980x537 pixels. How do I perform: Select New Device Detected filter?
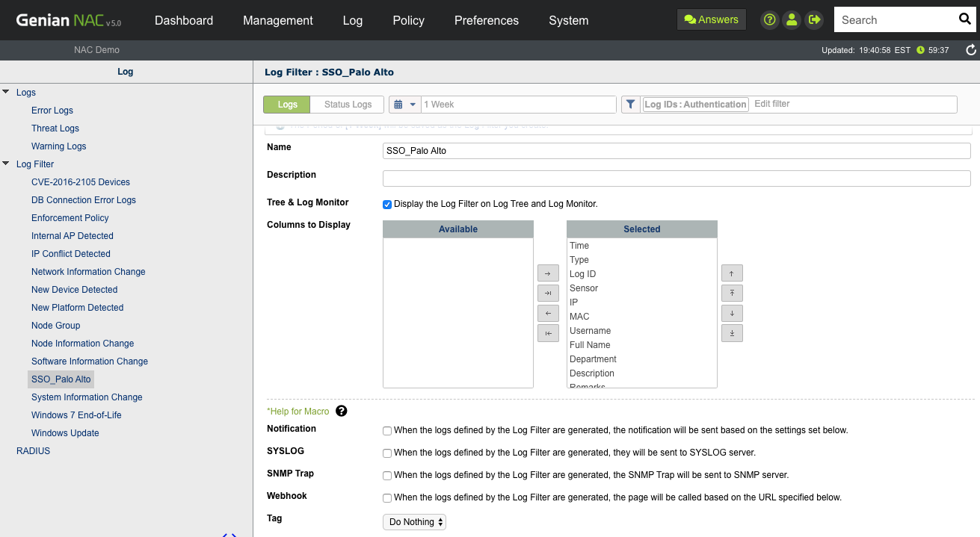(75, 290)
